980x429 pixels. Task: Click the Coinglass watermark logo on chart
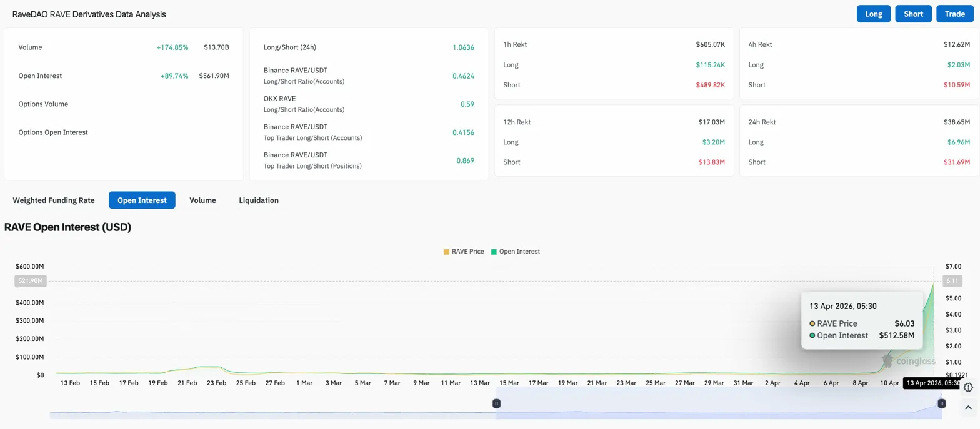(x=908, y=361)
